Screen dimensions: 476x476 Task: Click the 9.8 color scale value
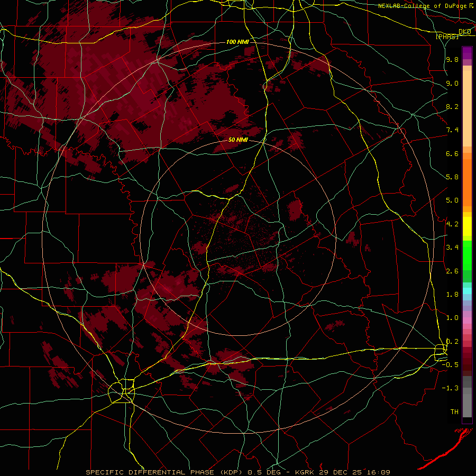[x=452, y=59]
